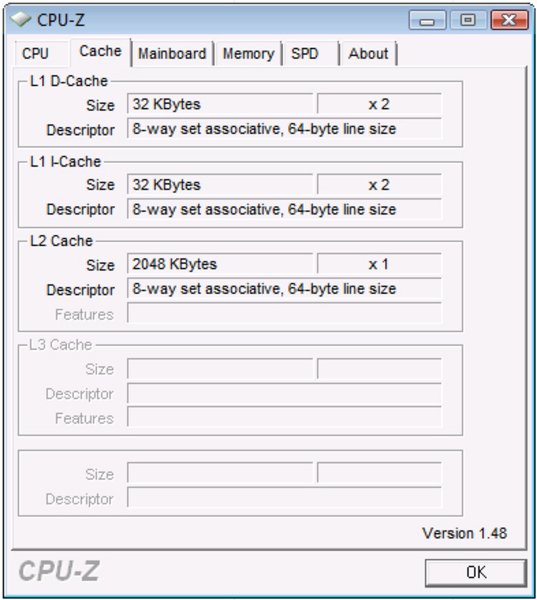Open the SPD tab

(x=305, y=54)
